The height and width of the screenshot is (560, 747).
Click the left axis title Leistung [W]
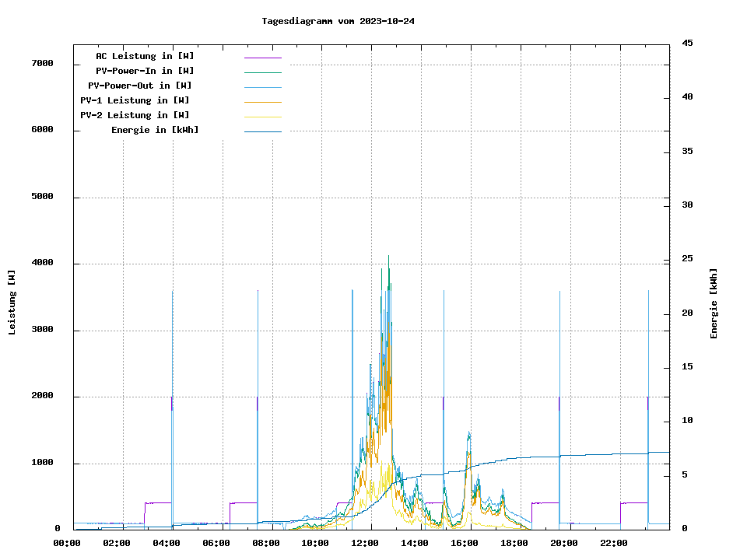(12, 303)
